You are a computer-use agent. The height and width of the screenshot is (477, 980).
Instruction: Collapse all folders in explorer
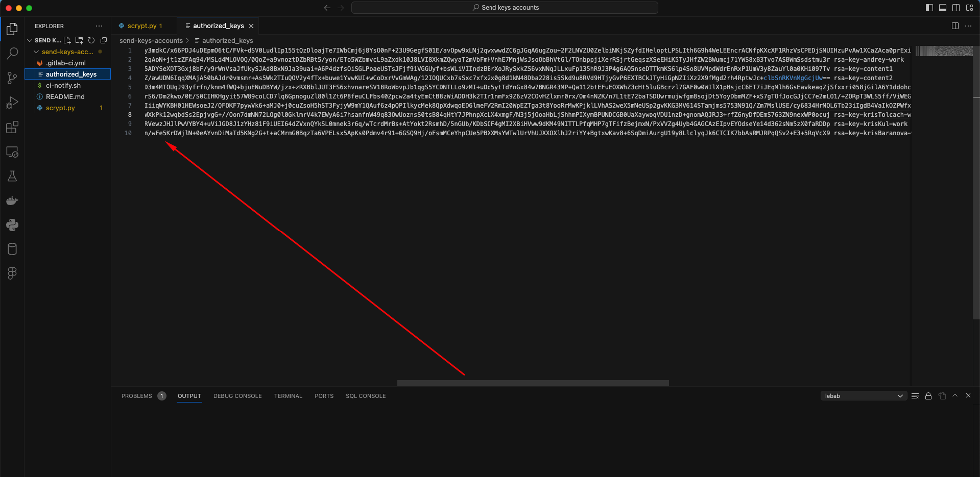[104, 40]
